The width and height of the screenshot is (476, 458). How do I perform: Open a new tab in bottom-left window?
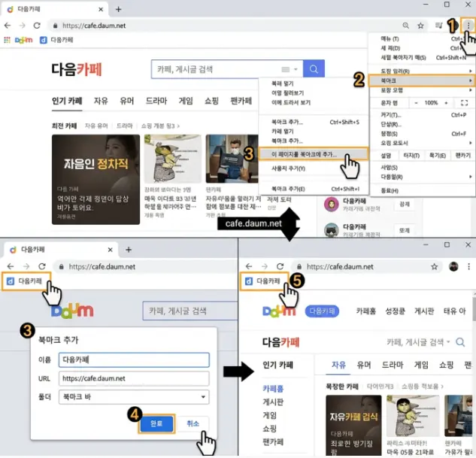tap(129, 250)
